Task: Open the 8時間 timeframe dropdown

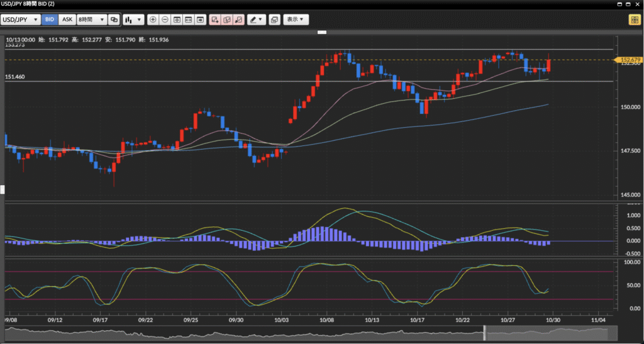Action: click(91, 19)
